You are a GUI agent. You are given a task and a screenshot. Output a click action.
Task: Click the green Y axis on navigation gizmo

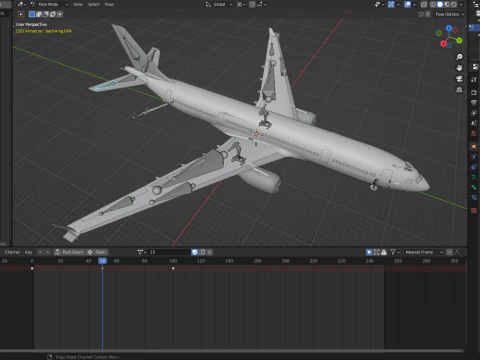pos(459,40)
